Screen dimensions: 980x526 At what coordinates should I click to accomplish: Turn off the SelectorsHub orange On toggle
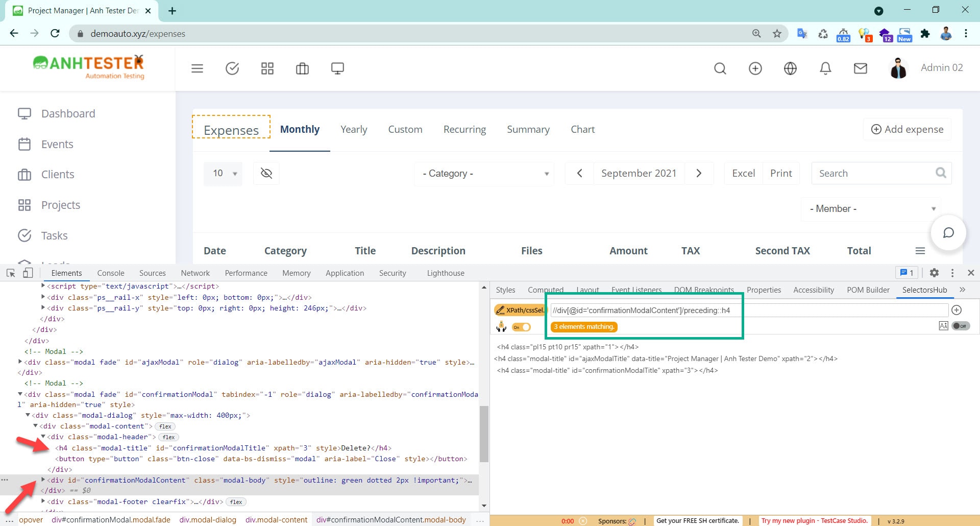[x=522, y=327]
